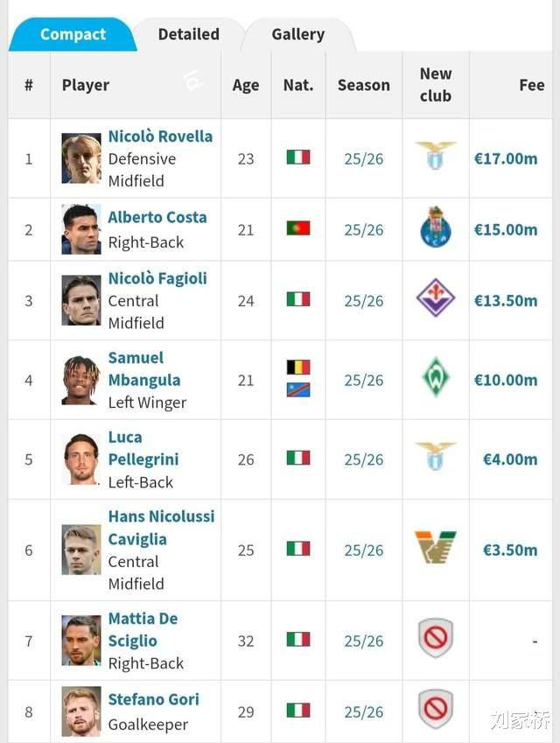Switch to the Gallery tab
Image resolution: width=560 pixels, height=743 pixels.
pos(298,35)
